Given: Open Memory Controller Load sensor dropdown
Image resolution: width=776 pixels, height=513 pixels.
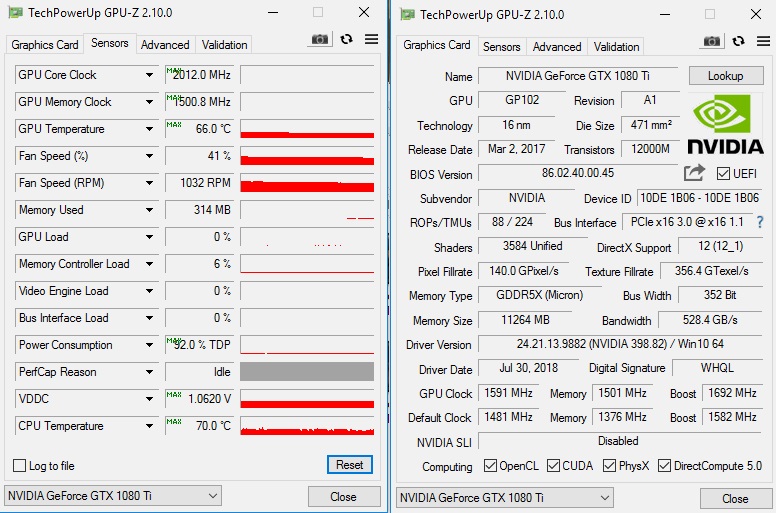Looking at the screenshot, I should 149,264.
